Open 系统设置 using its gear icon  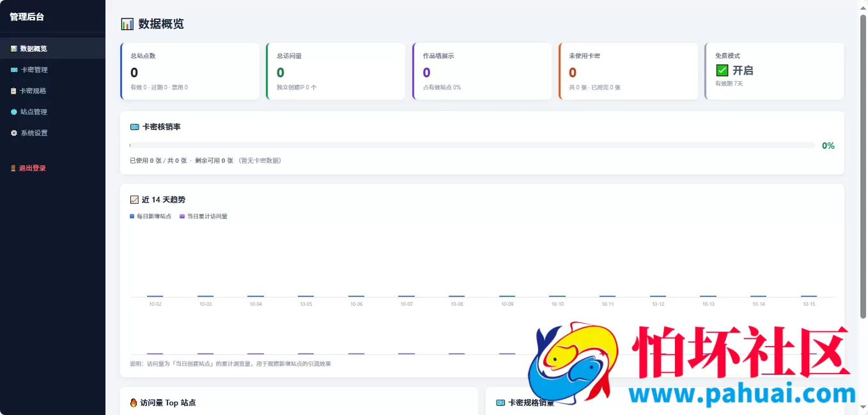[x=14, y=133]
